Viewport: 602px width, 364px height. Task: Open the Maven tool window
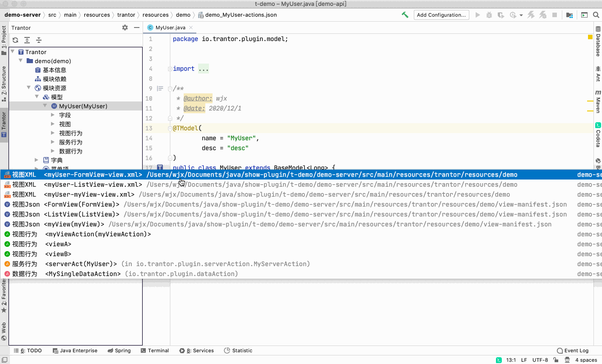coord(598,101)
